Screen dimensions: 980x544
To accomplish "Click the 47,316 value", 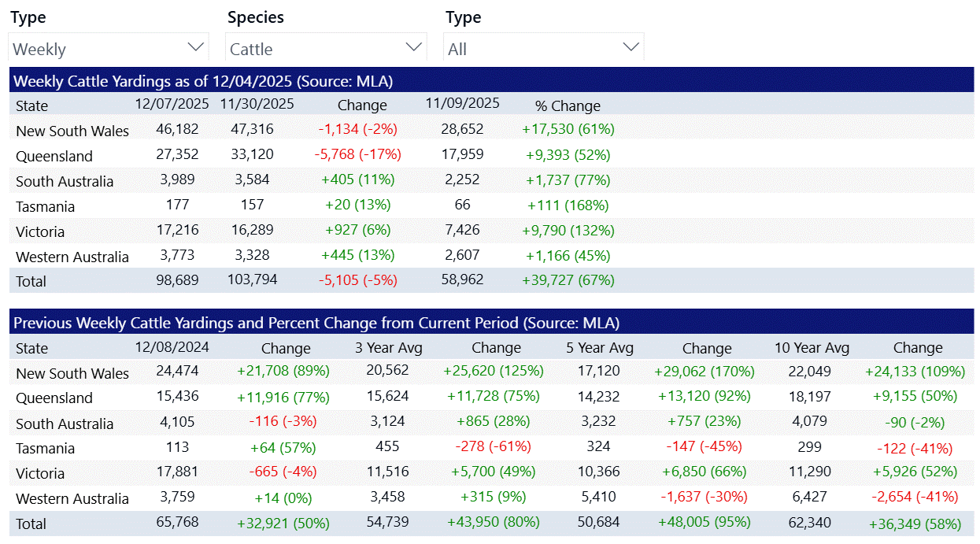I will pos(252,128).
